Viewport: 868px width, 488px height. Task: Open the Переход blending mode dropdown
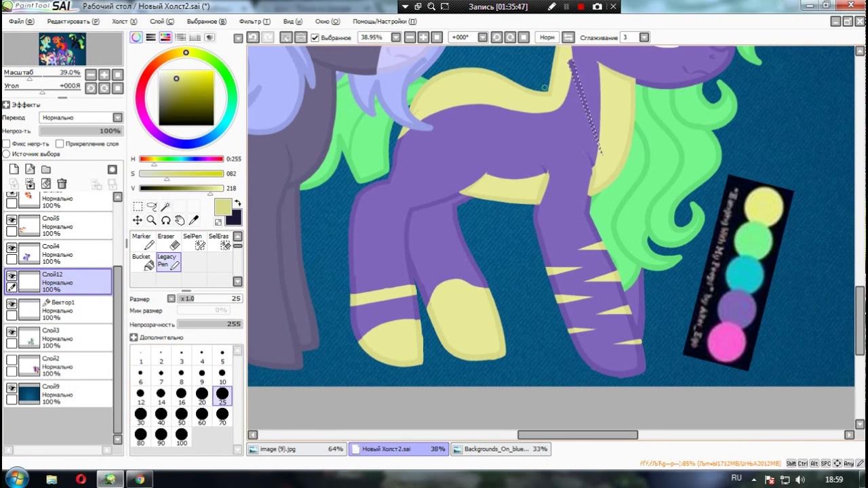coord(118,117)
